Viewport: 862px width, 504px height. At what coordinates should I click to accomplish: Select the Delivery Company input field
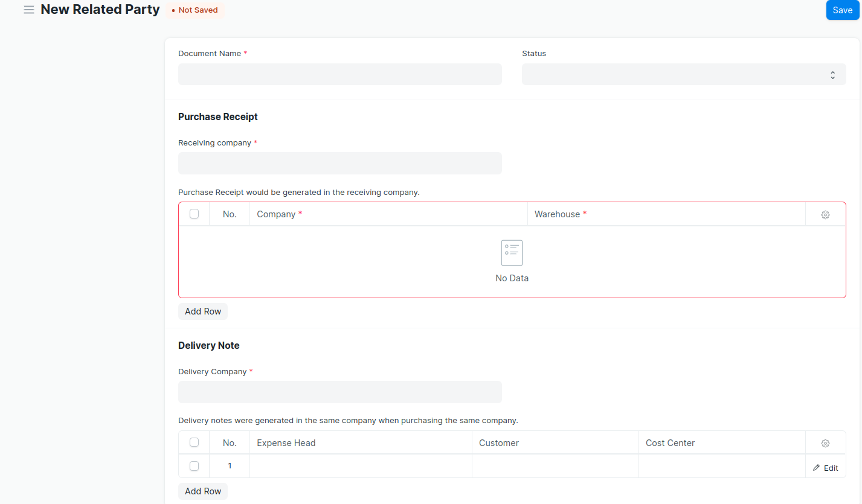point(339,392)
